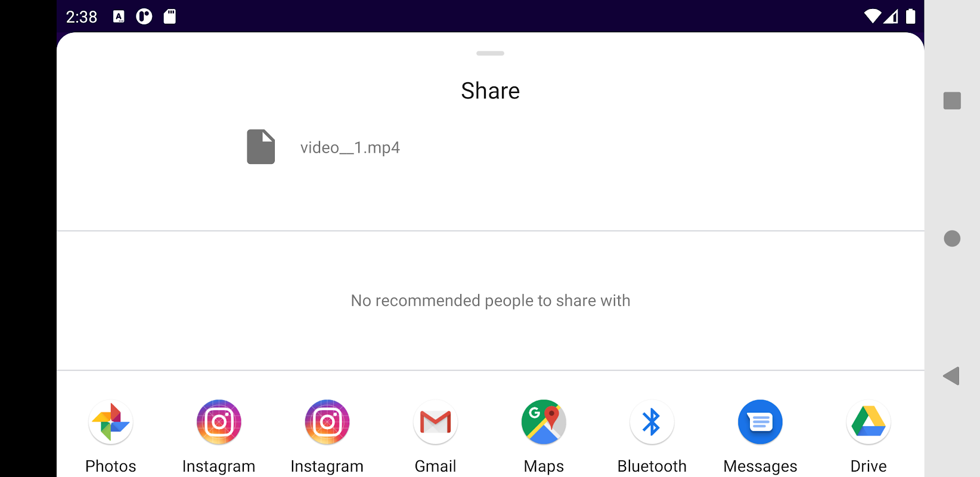
Task: Tap the Drive label text
Action: click(869, 466)
